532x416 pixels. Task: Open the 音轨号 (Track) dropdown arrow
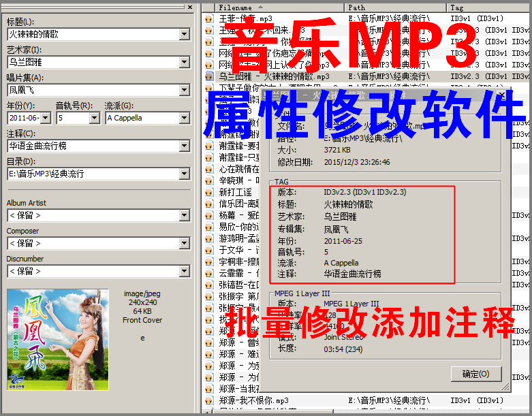coord(95,118)
